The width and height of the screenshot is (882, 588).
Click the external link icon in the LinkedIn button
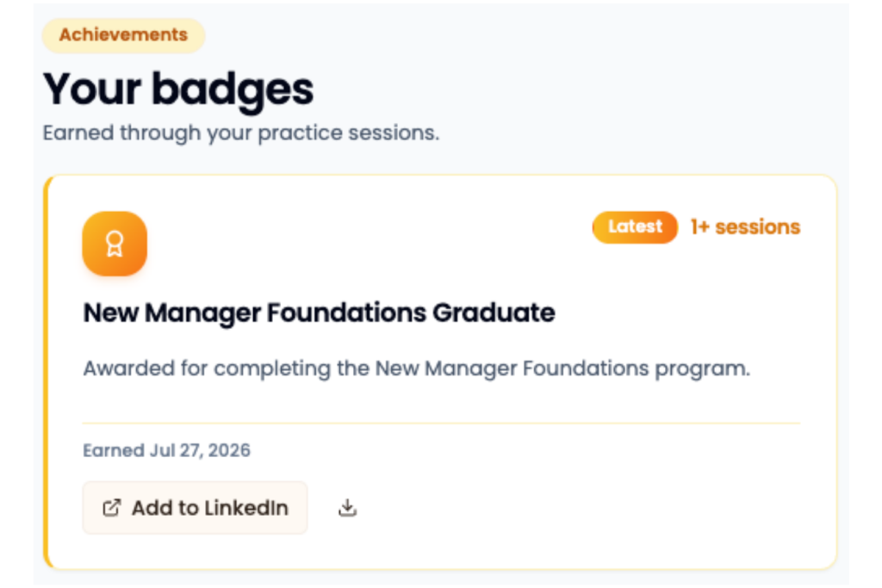click(x=111, y=508)
